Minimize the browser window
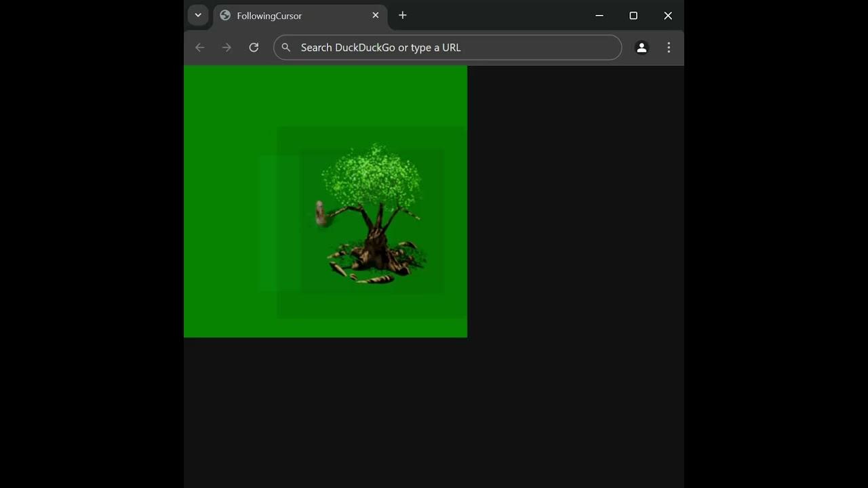 click(x=599, y=16)
